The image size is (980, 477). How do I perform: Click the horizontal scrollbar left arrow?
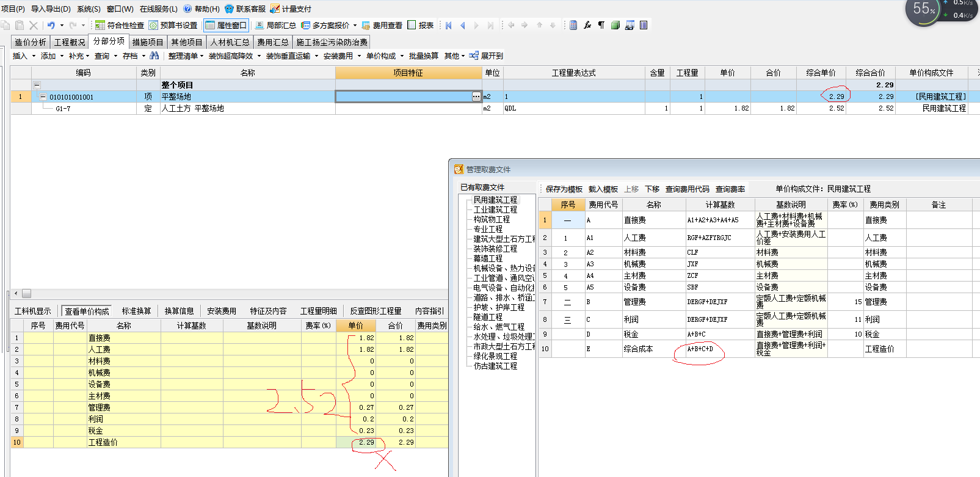tap(16, 293)
